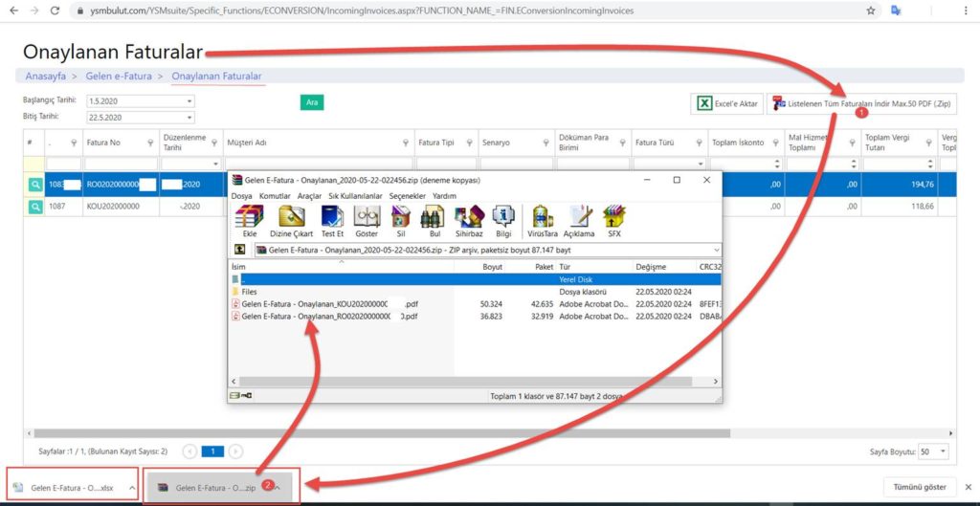
Task: Follow the Gelen e-Fatura breadcrumb link
Action: 119,77
